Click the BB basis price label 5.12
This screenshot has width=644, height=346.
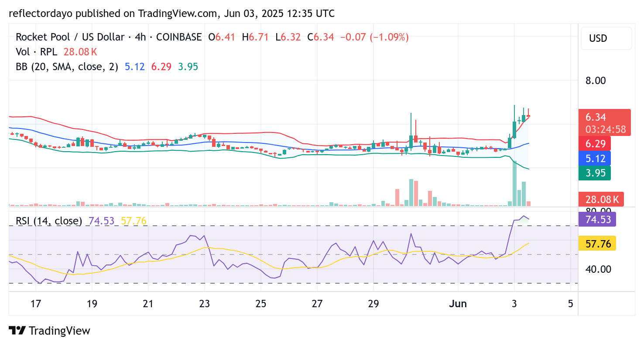coord(595,158)
